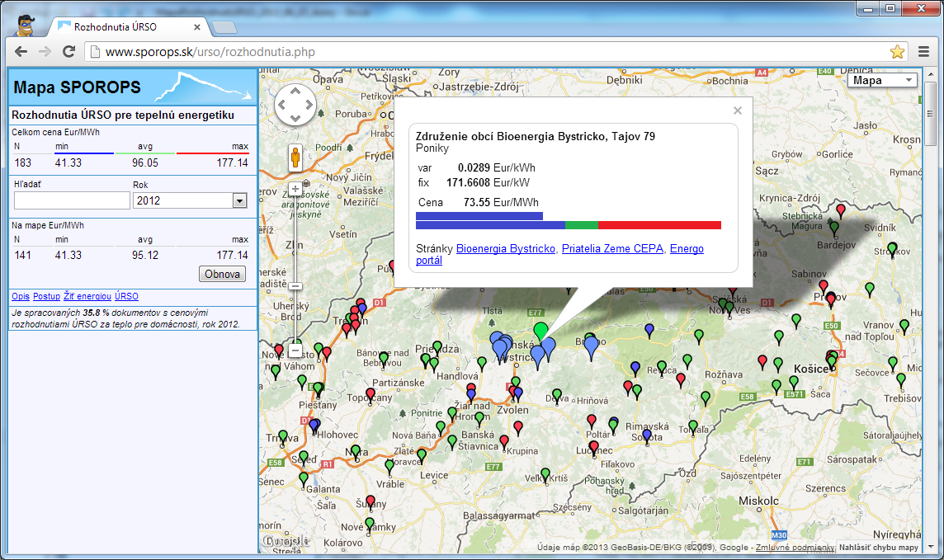Click the map zoom slider handle
This screenshot has height=560, width=944.
click(295, 286)
